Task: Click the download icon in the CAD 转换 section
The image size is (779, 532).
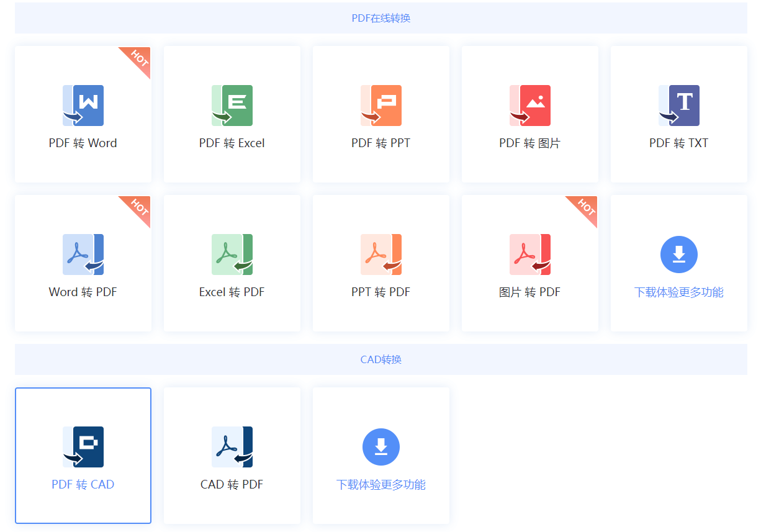Action: coord(381,447)
